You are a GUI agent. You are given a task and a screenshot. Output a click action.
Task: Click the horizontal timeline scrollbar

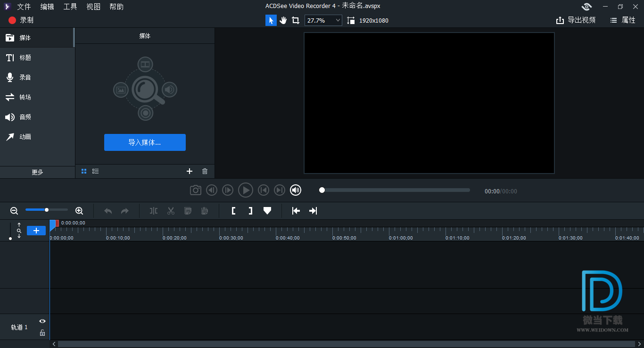click(347, 344)
